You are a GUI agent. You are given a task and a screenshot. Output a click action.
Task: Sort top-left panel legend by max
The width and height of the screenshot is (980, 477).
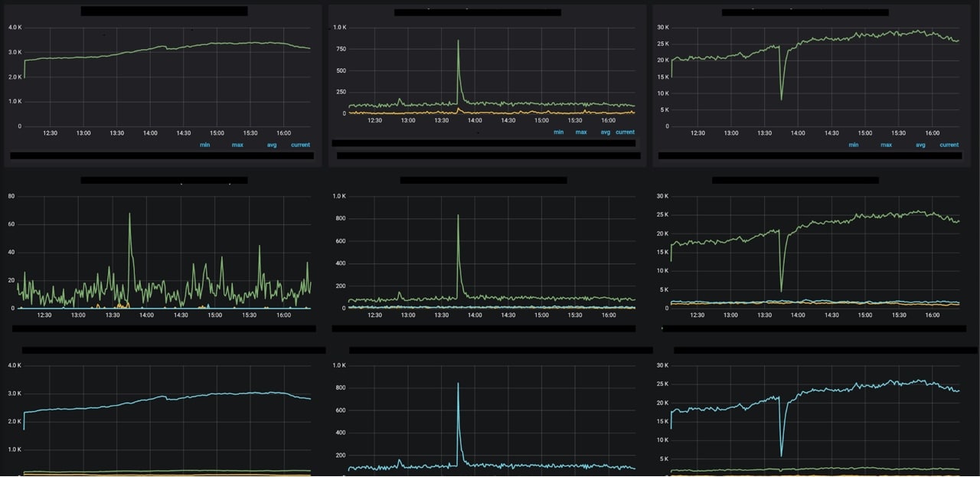[237, 144]
